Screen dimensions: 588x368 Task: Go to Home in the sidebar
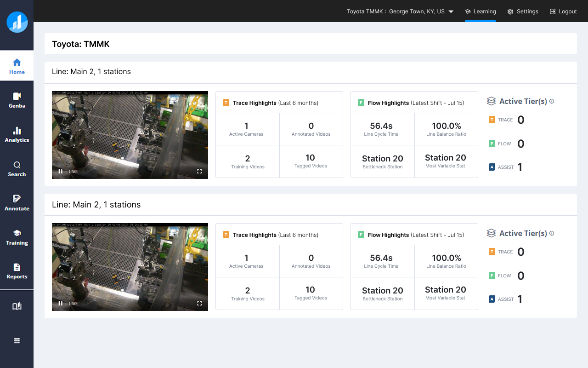tap(17, 66)
